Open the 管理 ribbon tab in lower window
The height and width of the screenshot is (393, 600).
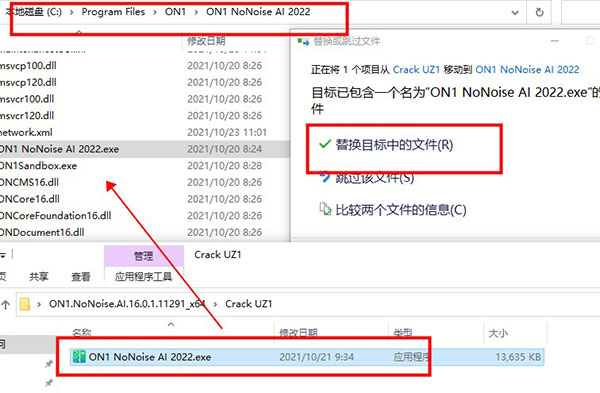click(x=144, y=256)
